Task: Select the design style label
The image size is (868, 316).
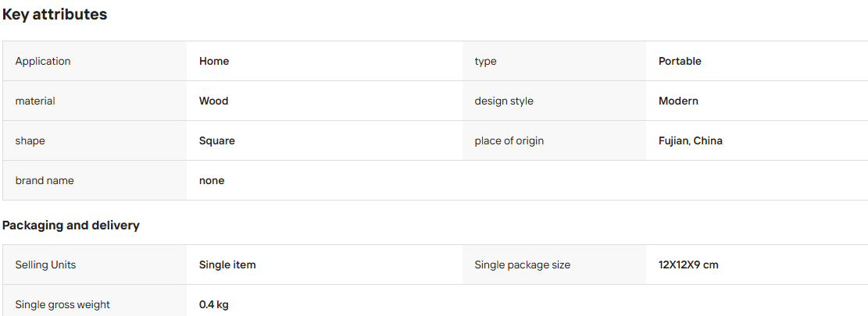Action: (504, 101)
